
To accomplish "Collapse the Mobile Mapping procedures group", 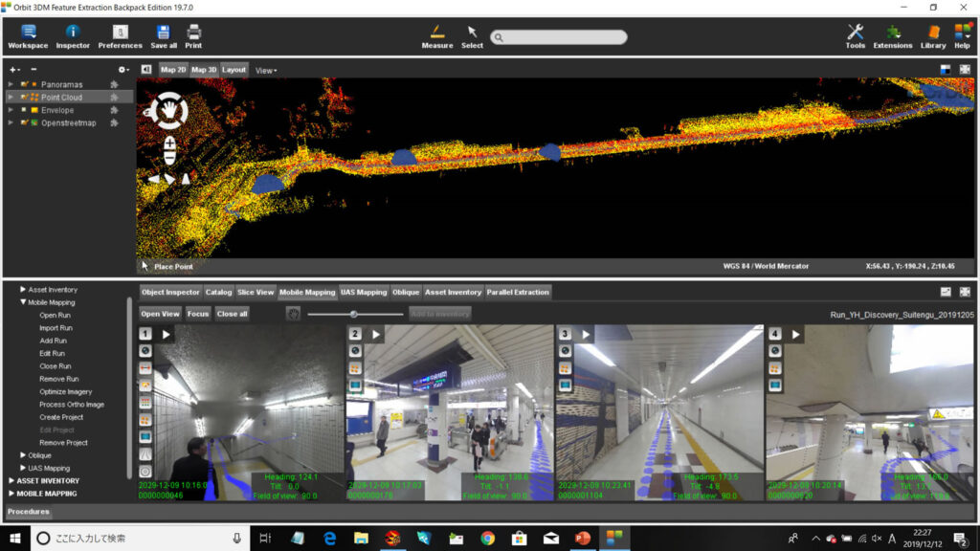I will tap(24, 302).
